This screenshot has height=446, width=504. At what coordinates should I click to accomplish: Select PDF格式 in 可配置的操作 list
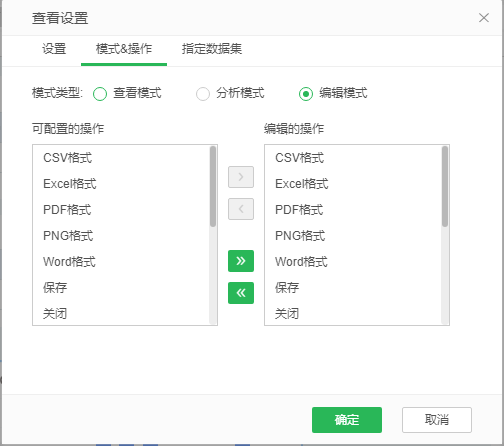[x=121, y=210]
